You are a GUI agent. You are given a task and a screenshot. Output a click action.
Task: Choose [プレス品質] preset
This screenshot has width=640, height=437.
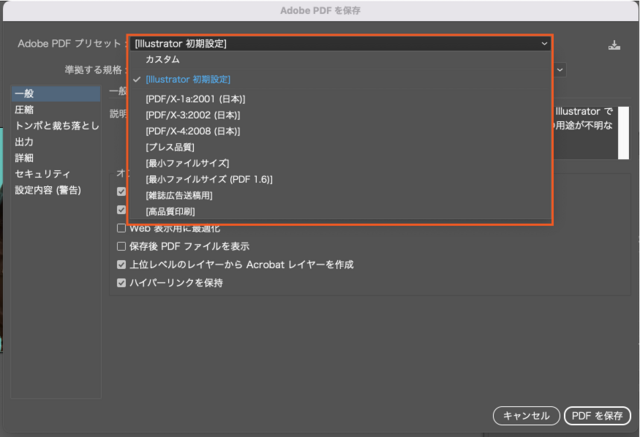click(170, 147)
